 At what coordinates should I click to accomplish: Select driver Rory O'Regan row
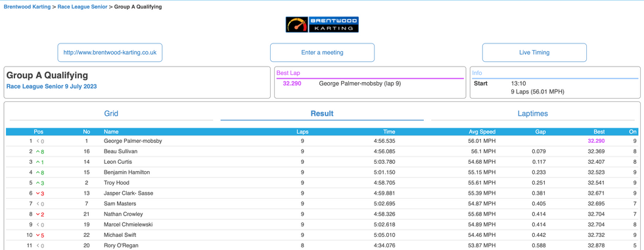(322, 245)
